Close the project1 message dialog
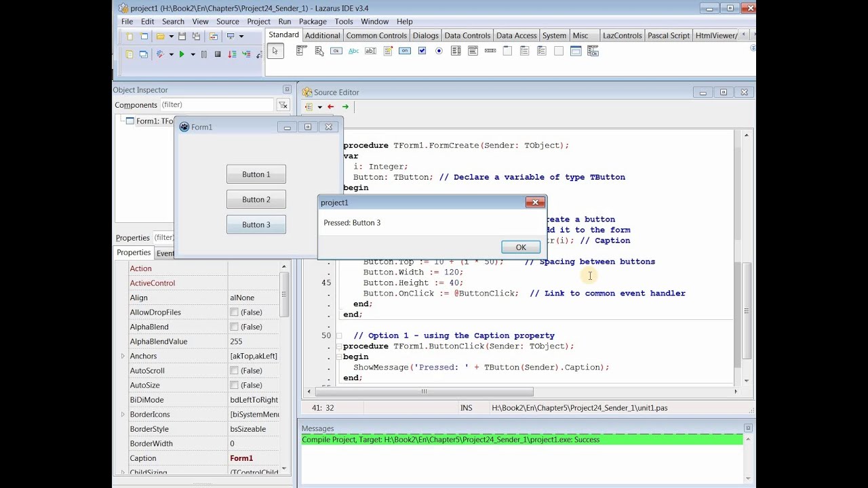Image resolution: width=868 pixels, height=488 pixels. (x=535, y=202)
